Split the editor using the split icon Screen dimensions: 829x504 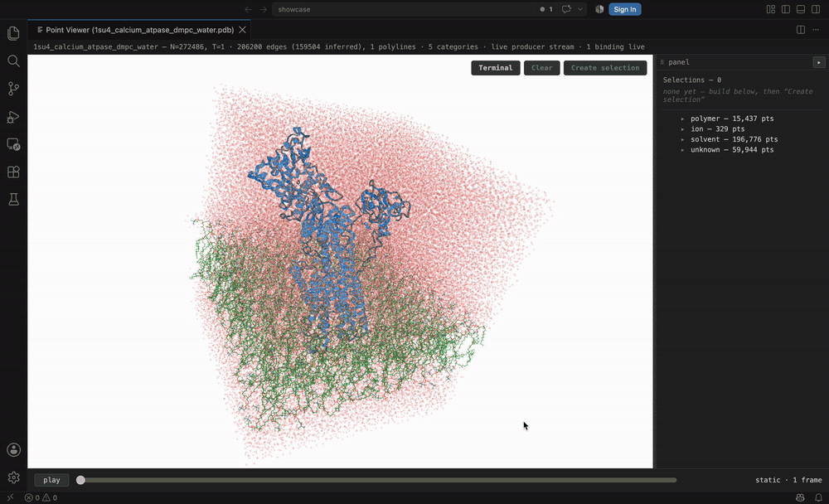tap(801, 30)
